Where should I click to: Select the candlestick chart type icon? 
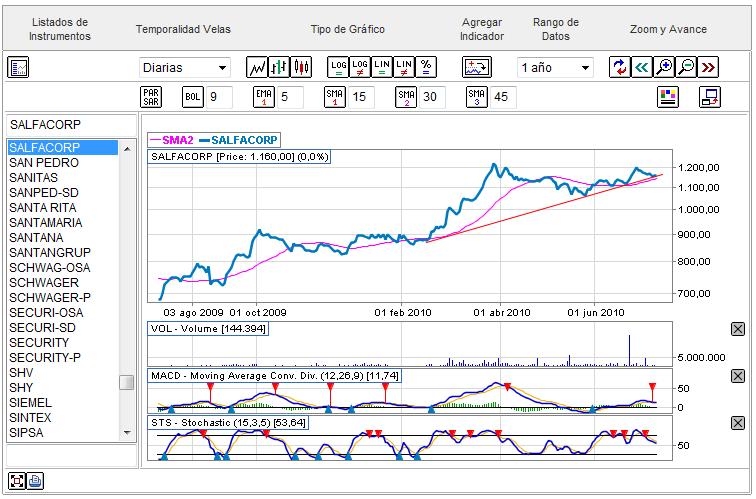point(301,67)
